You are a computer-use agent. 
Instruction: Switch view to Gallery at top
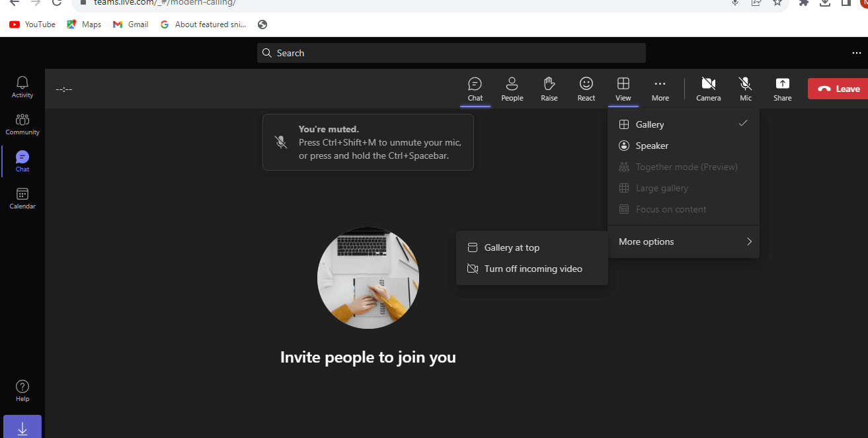coord(512,247)
